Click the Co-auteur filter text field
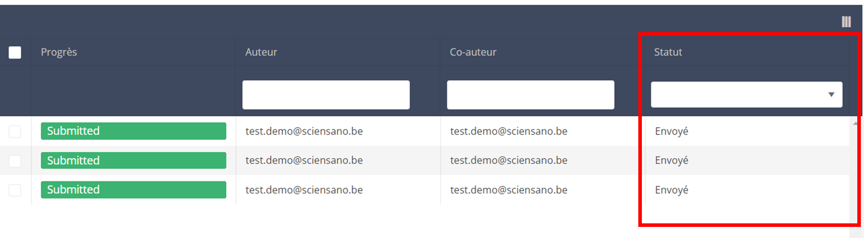868x238 pixels. pos(530,95)
